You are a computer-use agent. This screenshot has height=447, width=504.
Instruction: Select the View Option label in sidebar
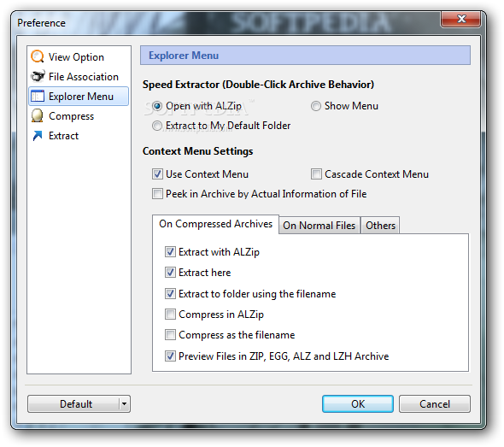[76, 57]
